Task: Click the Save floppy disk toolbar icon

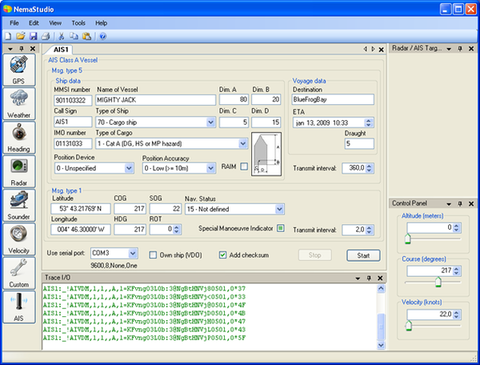Action: tap(33, 36)
